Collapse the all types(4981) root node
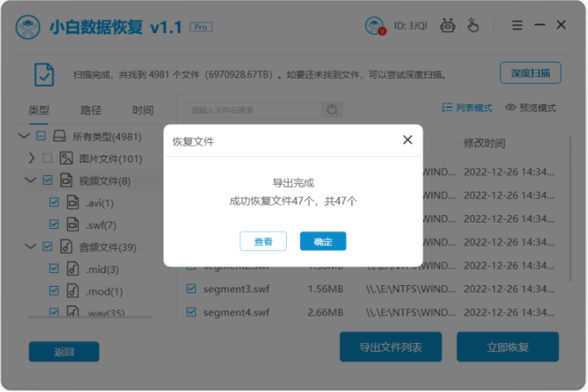This screenshot has width=588, height=392. coord(23,136)
